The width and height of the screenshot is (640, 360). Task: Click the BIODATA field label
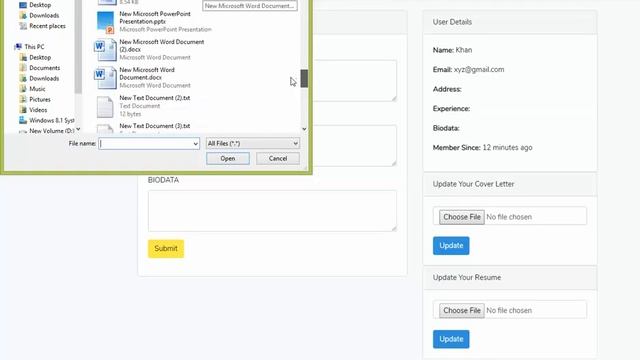click(163, 180)
